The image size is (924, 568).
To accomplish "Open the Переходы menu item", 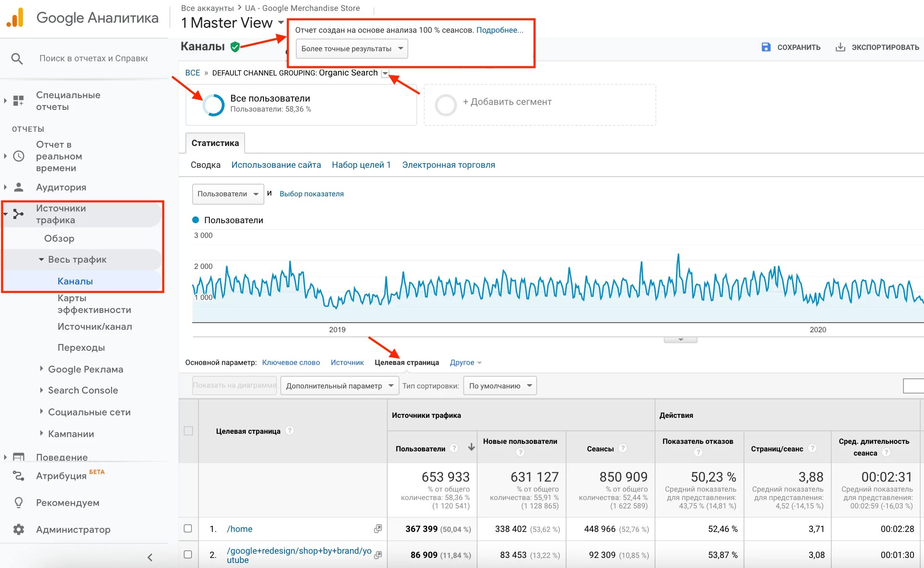I will 81,347.
